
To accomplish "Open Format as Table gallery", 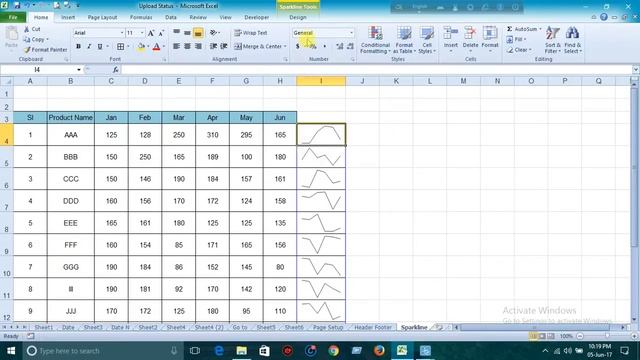I will tap(404, 40).
